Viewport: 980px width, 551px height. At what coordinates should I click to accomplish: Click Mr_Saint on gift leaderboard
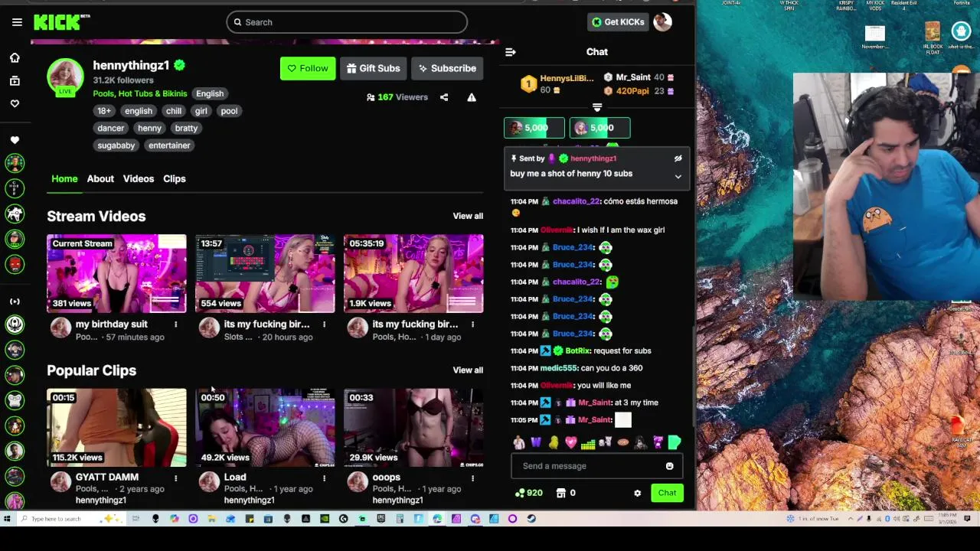tap(633, 77)
